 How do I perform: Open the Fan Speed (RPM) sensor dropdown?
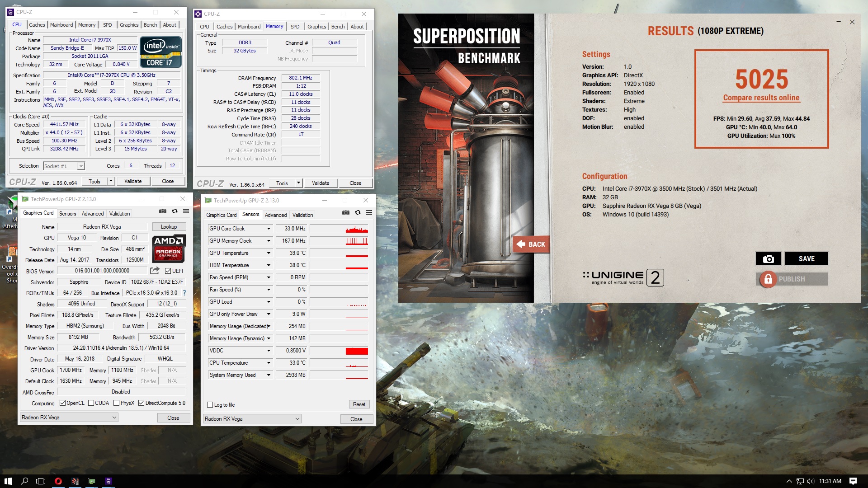[x=269, y=277]
